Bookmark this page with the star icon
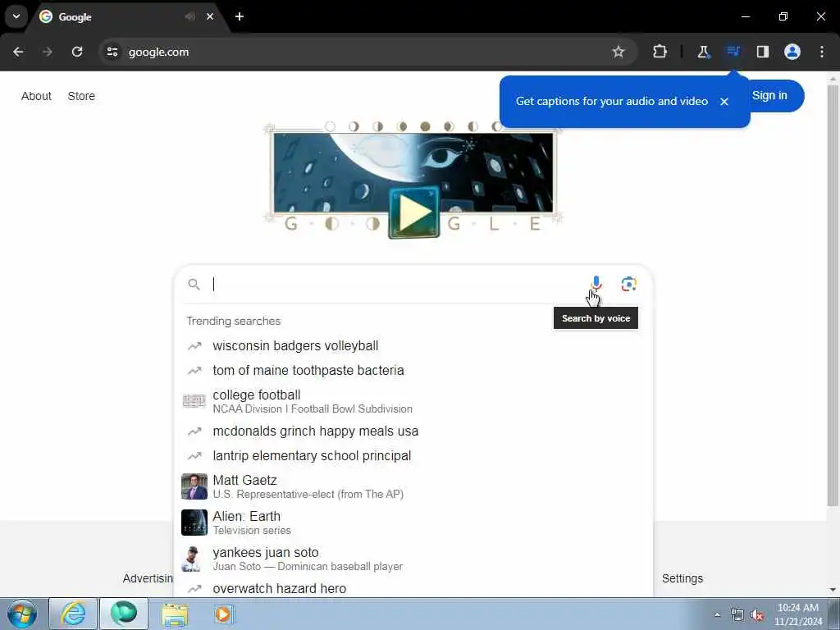 [x=619, y=52]
